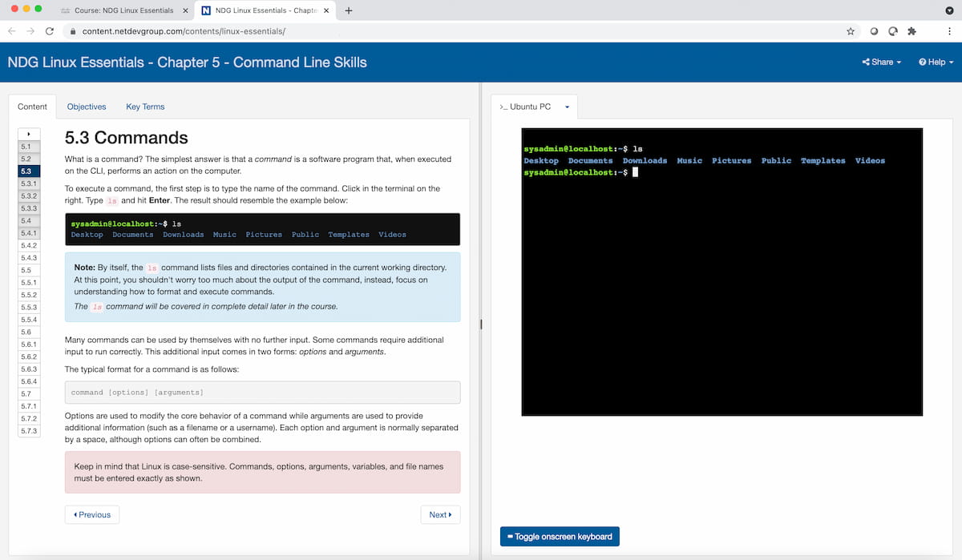Navigate to section 5.6.3
Image resolution: width=962 pixels, height=560 pixels.
point(28,369)
